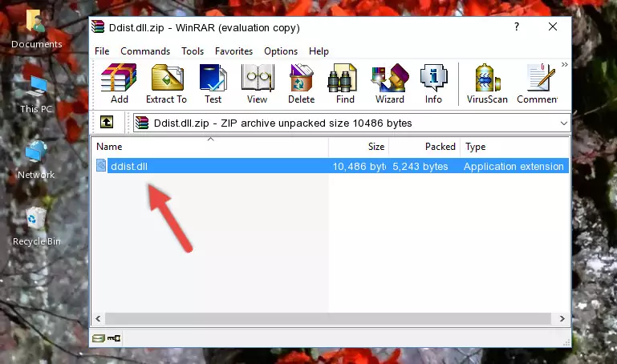Open the Options menu
This screenshot has height=364, width=617.
tap(281, 51)
